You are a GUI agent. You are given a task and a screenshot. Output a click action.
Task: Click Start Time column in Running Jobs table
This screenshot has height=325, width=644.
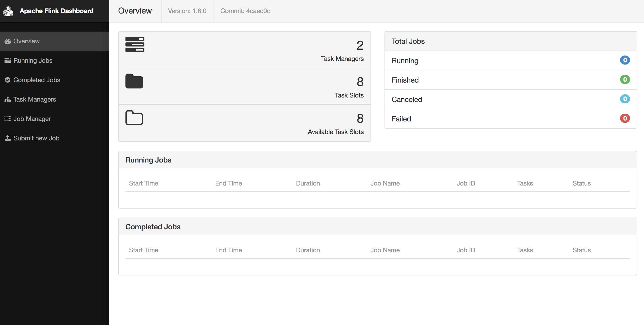pos(144,183)
